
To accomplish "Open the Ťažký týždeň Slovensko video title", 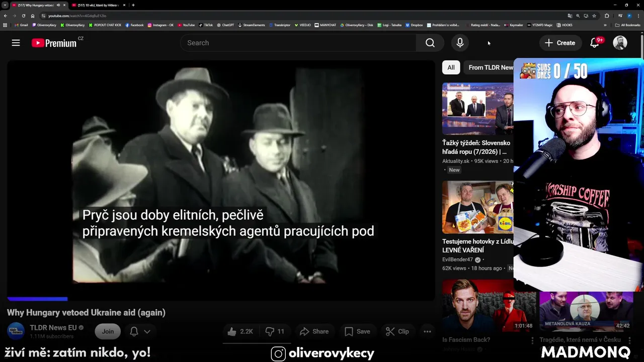I will point(476,147).
